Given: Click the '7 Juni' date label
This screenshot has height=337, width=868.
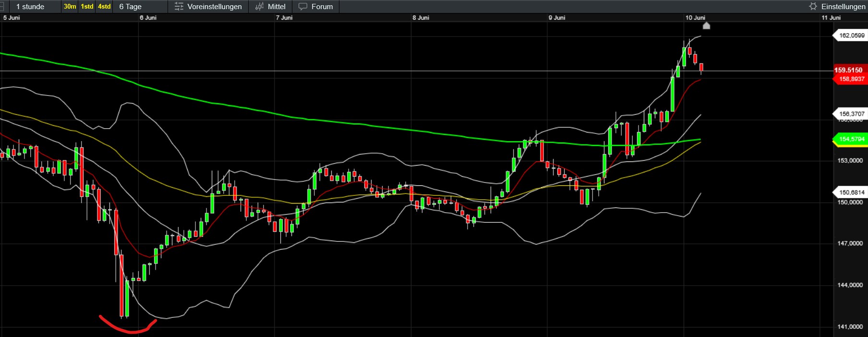Looking at the screenshot, I should (x=284, y=18).
